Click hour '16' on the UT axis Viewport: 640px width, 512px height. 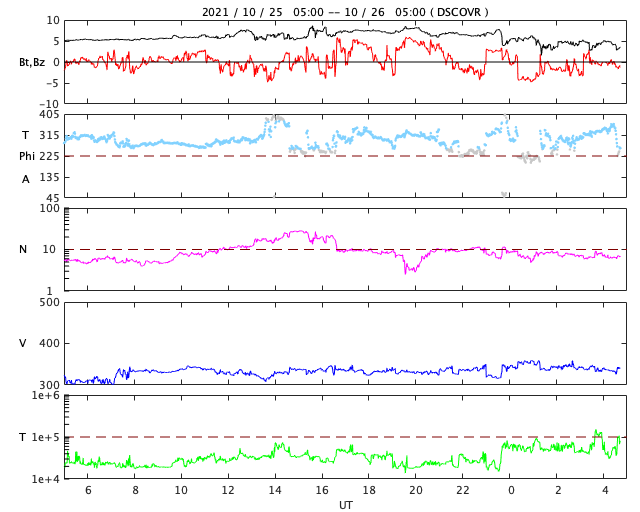point(322,490)
